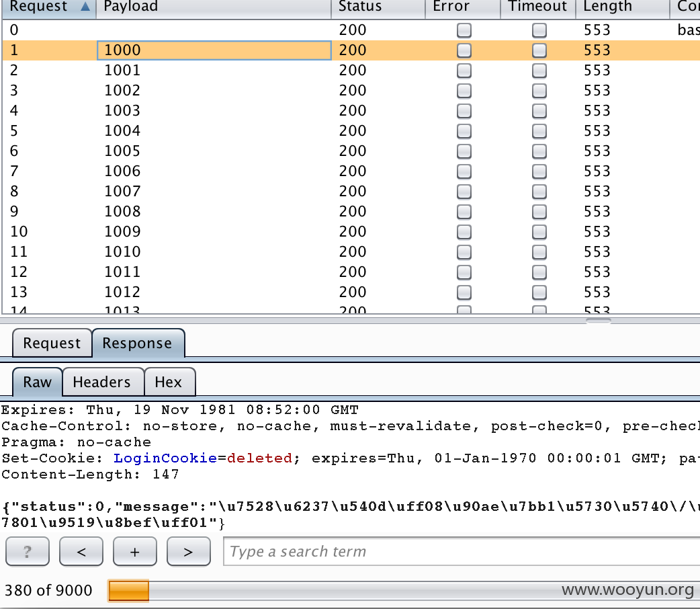Select row with payload 1004
The width and height of the screenshot is (700, 609).
coord(351,130)
